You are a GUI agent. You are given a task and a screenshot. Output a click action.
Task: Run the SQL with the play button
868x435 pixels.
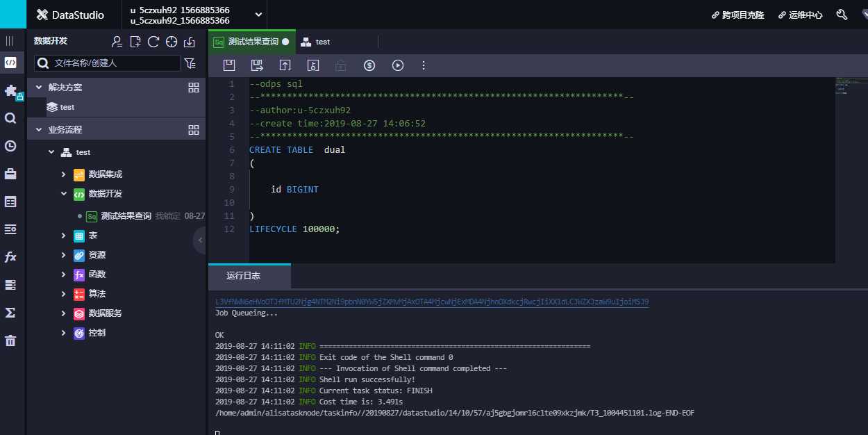point(398,65)
